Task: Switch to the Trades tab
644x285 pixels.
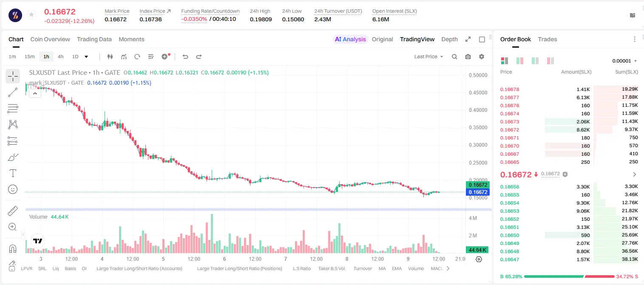Action: (x=547, y=39)
